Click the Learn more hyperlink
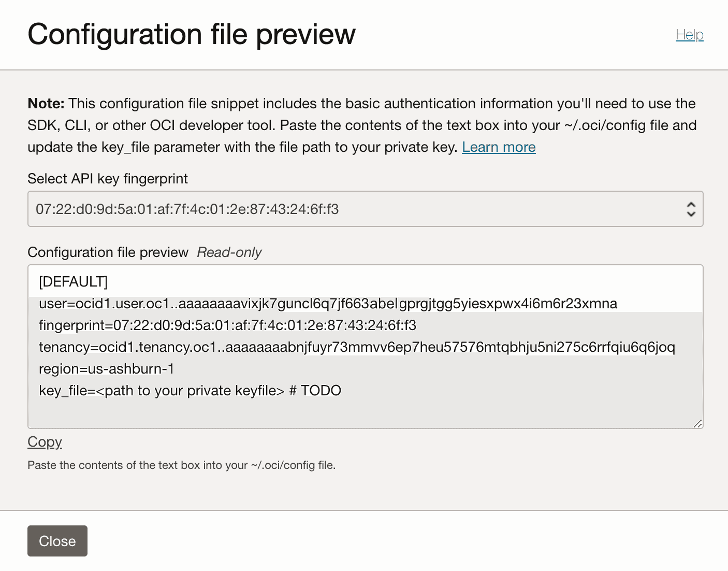728x571 pixels. pos(498,147)
